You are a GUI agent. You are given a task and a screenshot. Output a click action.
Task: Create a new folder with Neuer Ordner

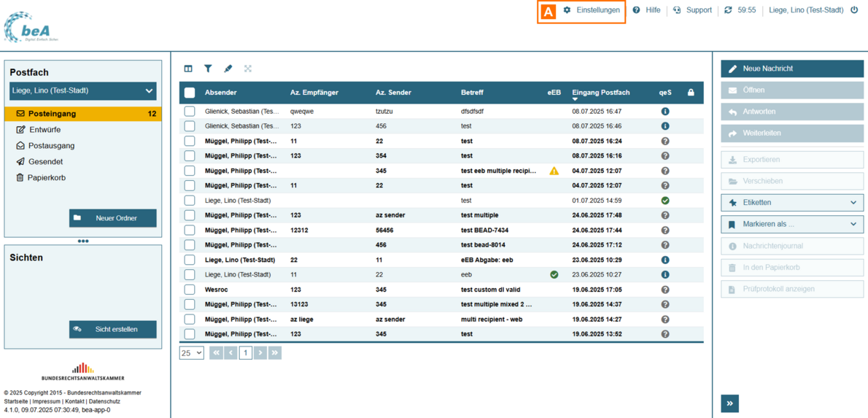pos(113,218)
